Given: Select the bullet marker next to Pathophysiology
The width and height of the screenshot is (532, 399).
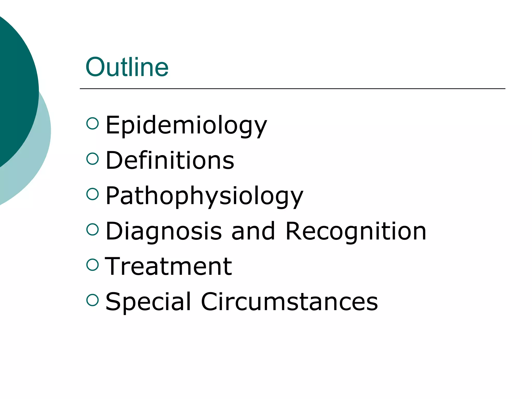Looking at the screenshot, I should tap(92, 194).
